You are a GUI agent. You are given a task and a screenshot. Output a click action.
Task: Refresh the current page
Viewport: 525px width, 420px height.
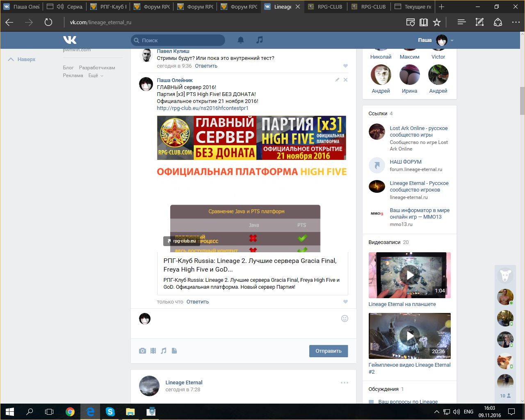click(x=48, y=23)
